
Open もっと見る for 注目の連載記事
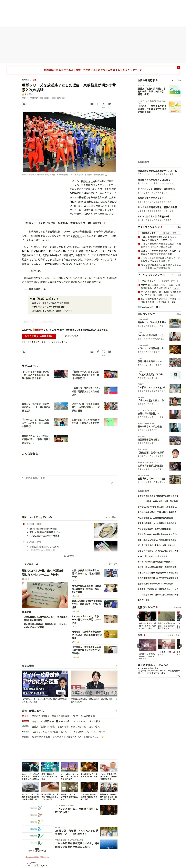(x=176, y=81)
